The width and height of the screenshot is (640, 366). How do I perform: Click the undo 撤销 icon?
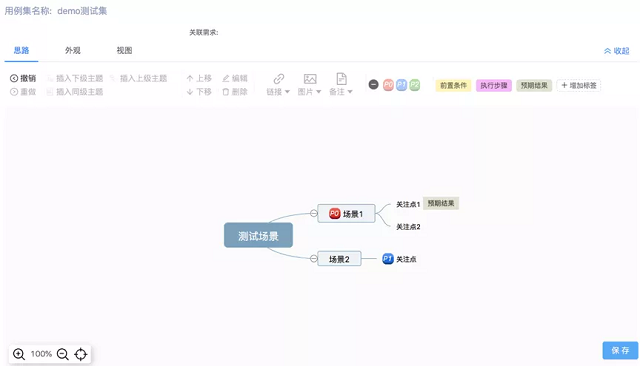pyautogui.click(x=14, y=78)
